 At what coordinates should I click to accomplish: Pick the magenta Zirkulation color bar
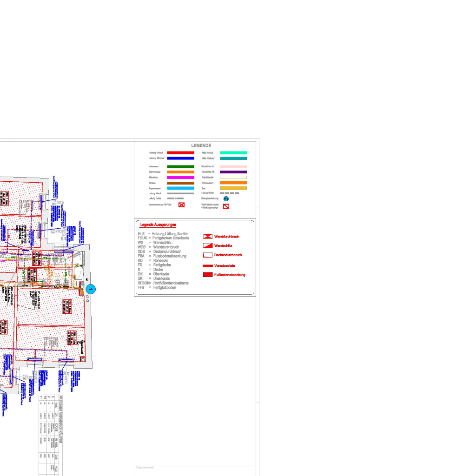point(180,178)
